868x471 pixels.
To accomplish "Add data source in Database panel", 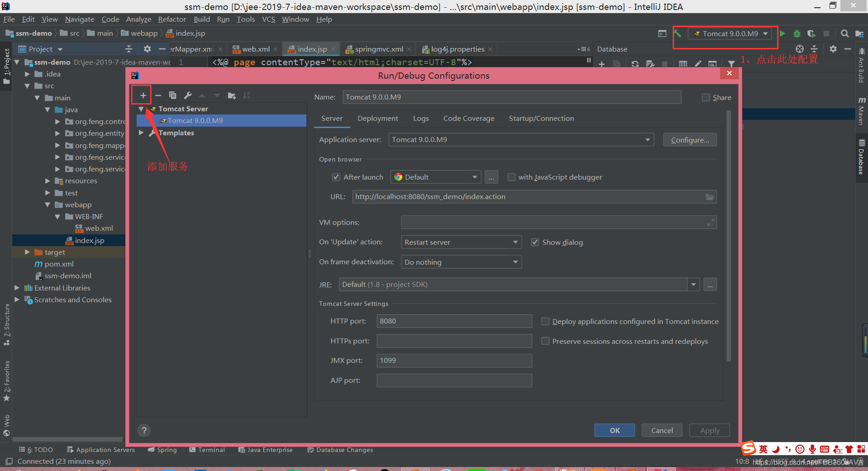I will pos(602,64).
